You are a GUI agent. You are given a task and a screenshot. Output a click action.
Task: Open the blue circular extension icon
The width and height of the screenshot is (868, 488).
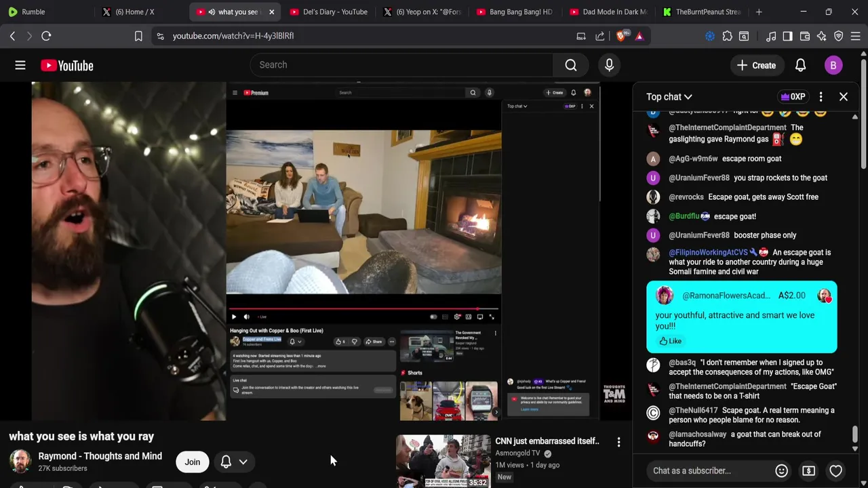pyautogui.click(x=710, y=36)
